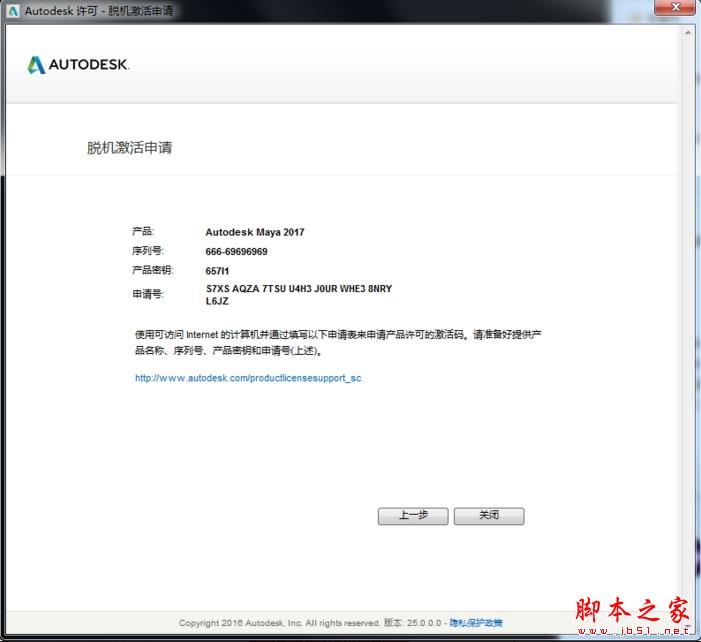This screenshot has height=642, width=701.
Task: Click the 产品密钥 label
Action: pos(152,270)
